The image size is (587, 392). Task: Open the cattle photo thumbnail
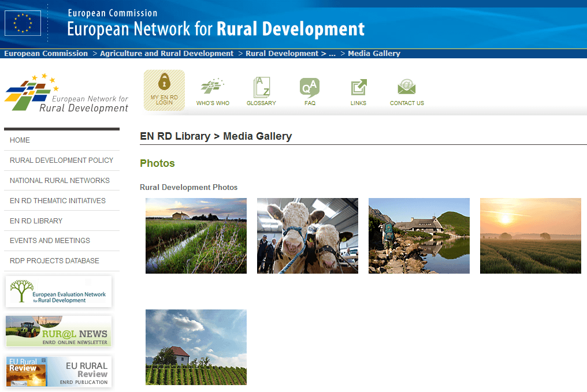(x=307, y=236)
